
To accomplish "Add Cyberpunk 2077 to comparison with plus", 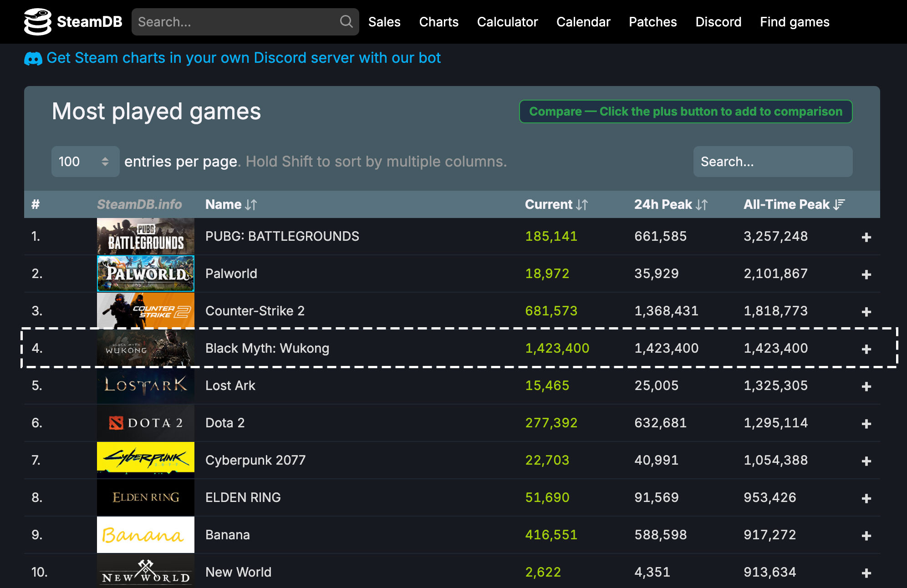I will pyautogui.click(x=866, y=461).
